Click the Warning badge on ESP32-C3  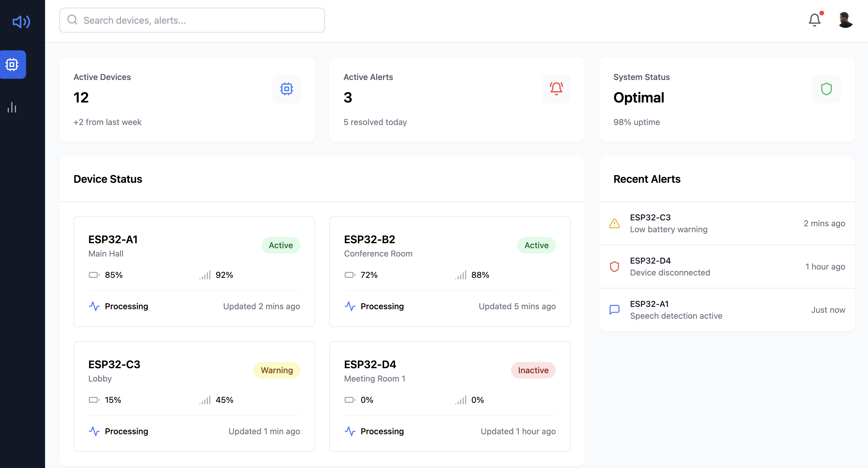pos(277,370)
